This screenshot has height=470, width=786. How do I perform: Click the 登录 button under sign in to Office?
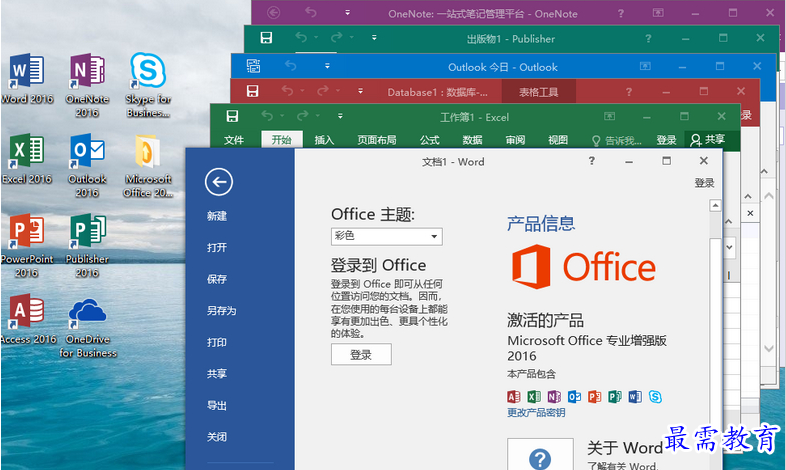click(x=361, y=355)
